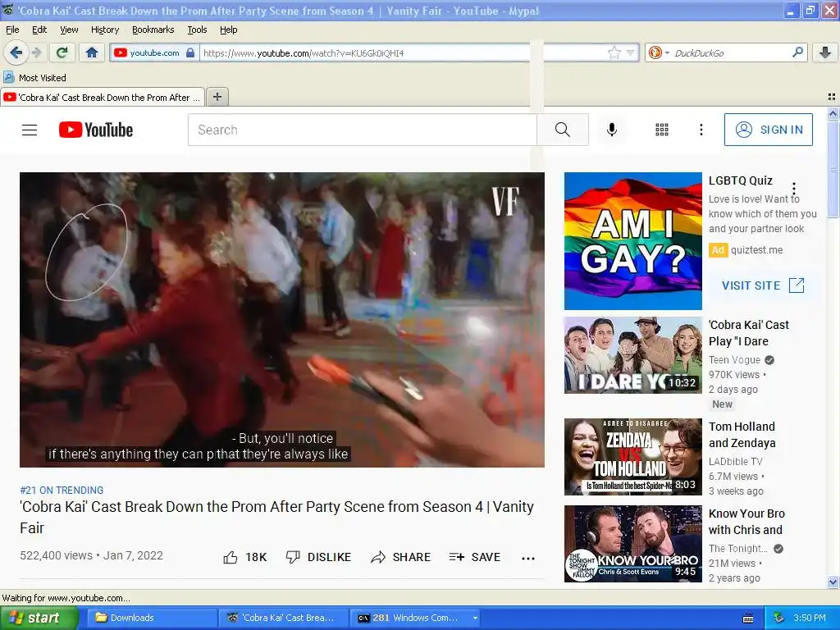840x630 pixels.
Task: Open the LGBTQ Quiz ad options menu
Action: (794, 188)
